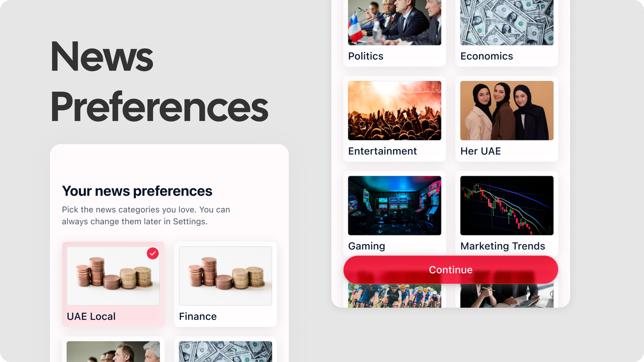Screen dimensions: 644x362
Task: Pick the dollar bills photo below Finance card
Action: tap(225, 352)
